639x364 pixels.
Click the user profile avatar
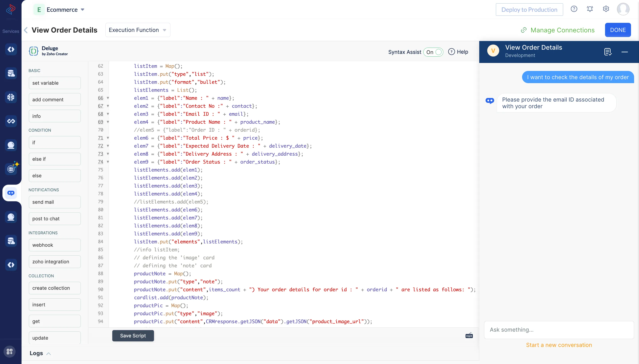623,9
